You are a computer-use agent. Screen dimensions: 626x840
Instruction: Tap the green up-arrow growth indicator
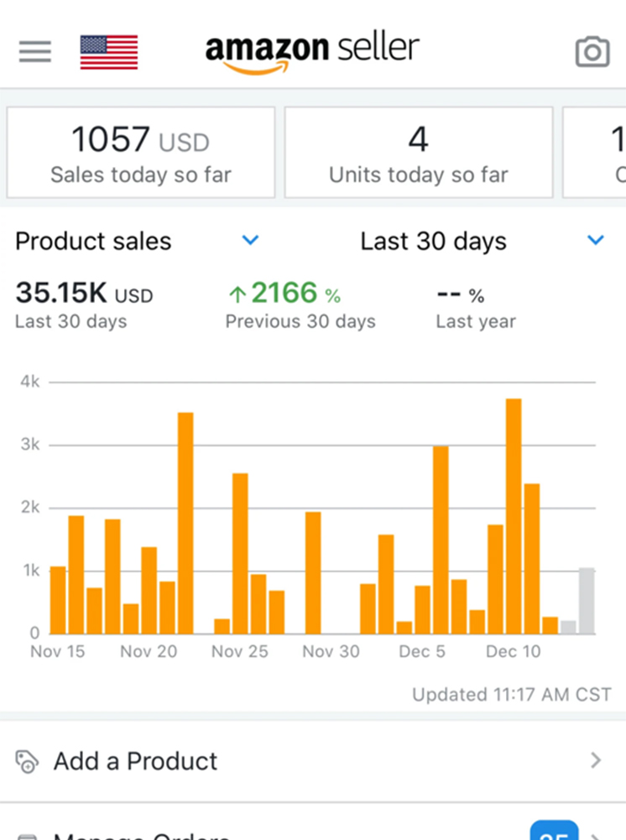pyautogui.click(x=237, y=295)
